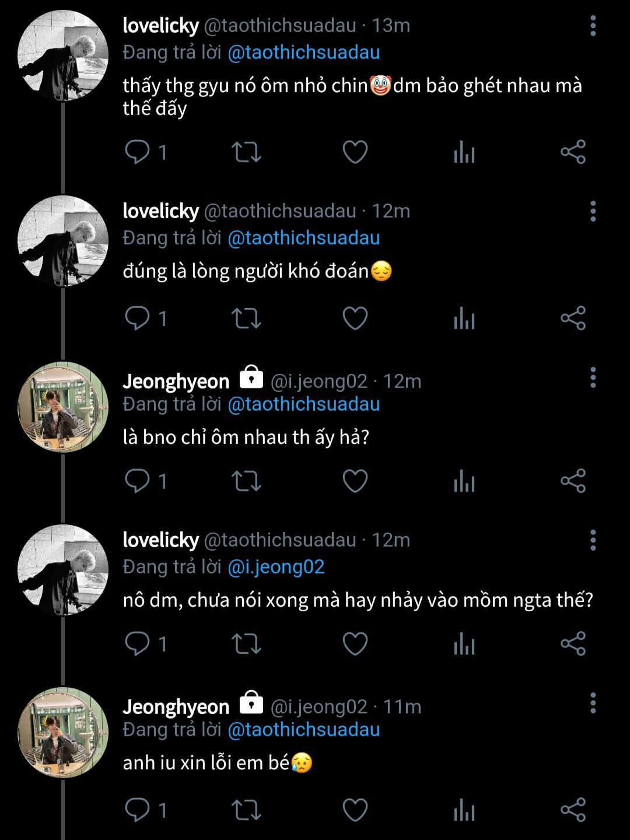The height and width of the screenshot is (840, 630).
Task: Open @i.jeong02 mention in lovelicky's reply
Action: point(276,567)
